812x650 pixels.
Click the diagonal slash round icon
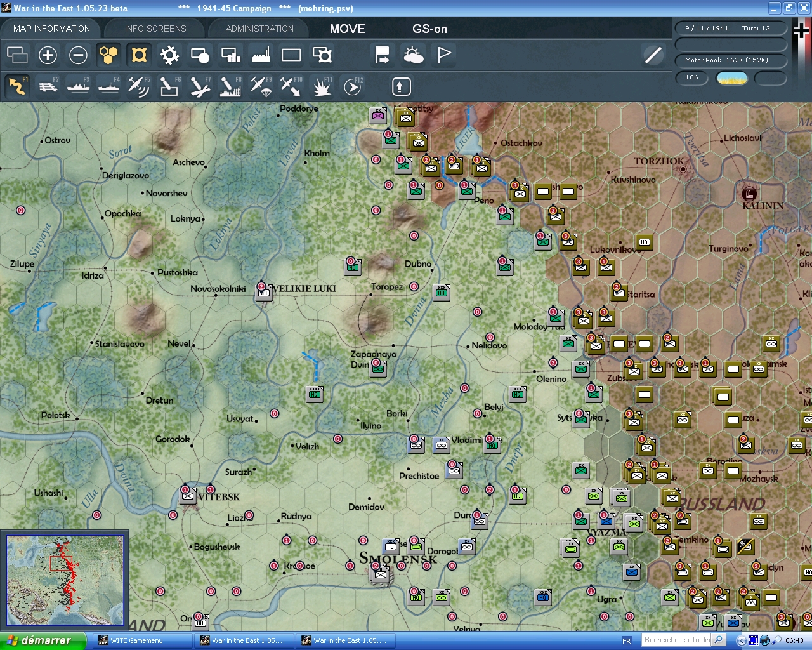coord(653,55)
